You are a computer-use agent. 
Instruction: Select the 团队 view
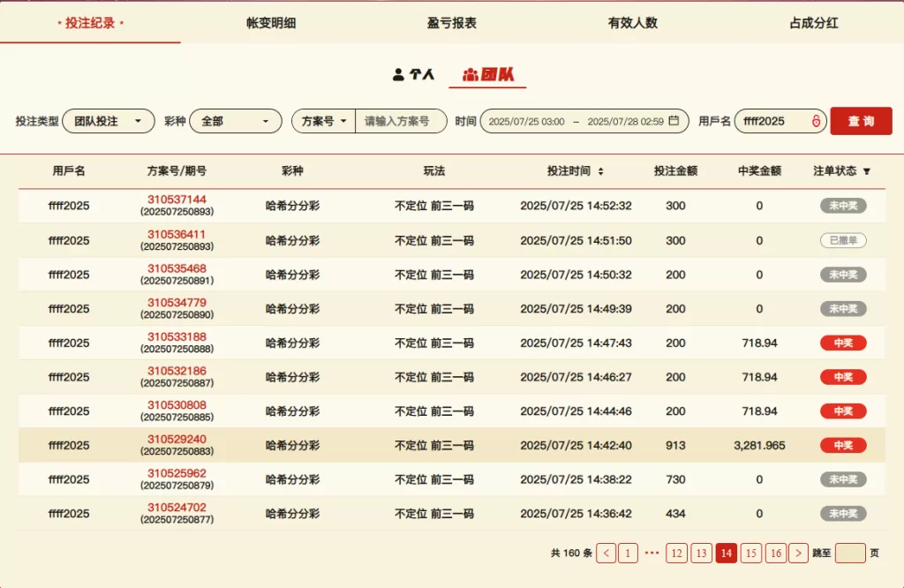487,74
